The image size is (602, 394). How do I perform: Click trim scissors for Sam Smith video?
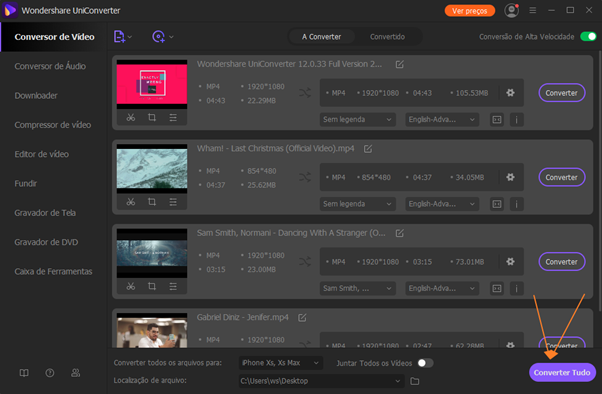tap(131, 286)
